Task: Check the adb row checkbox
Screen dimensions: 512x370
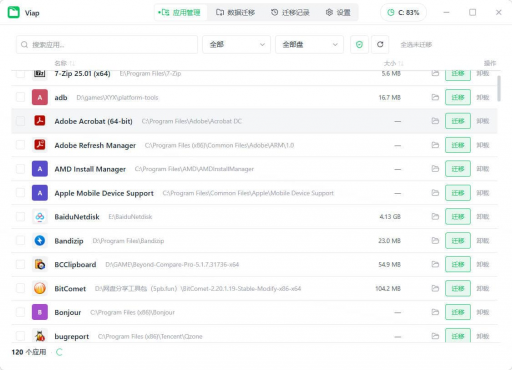Action: [x=20, y=97]
